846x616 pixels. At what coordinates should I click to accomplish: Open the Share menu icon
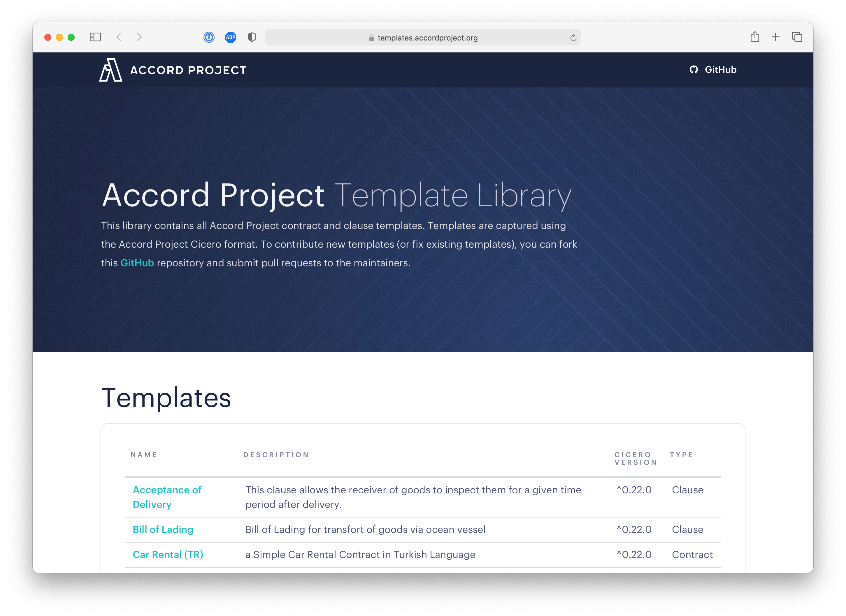click(x=755, y=37)
